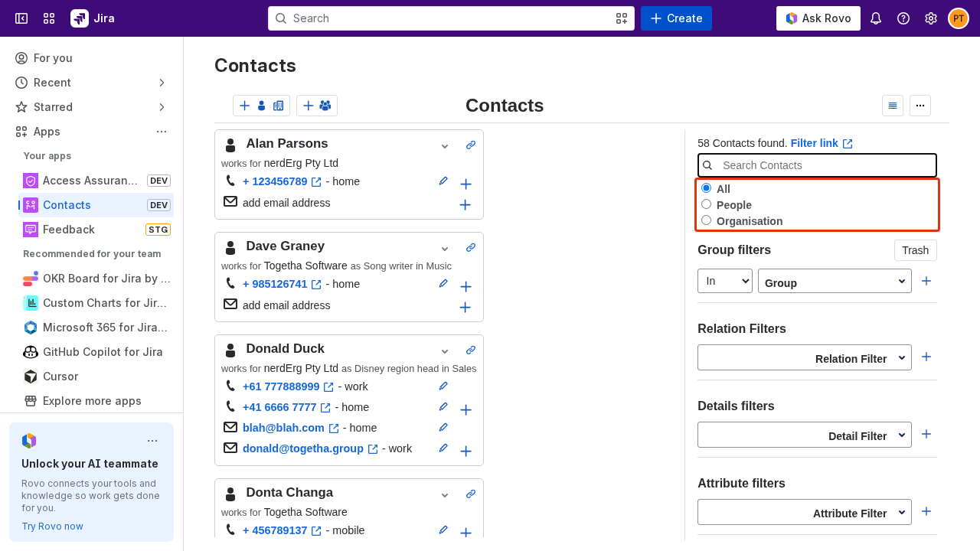Open GitHub Copilot for Jira

(96, 352)
